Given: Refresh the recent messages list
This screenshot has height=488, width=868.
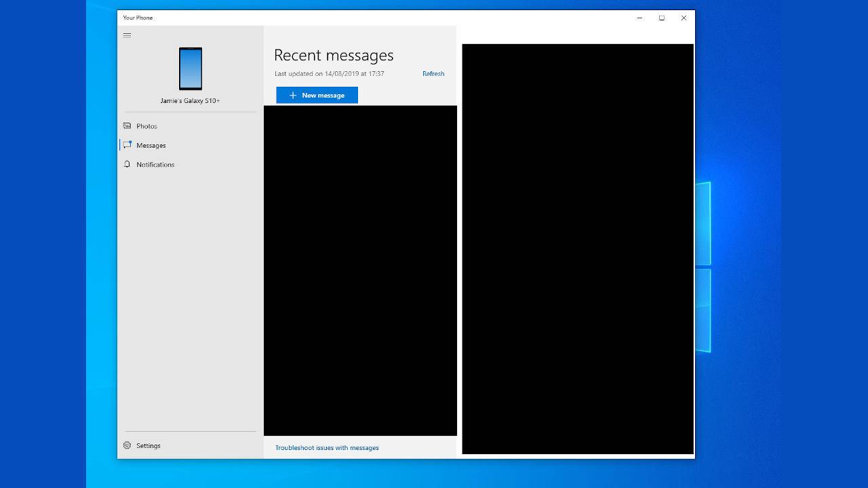Looking at the screenshot, I should point(433,73).
